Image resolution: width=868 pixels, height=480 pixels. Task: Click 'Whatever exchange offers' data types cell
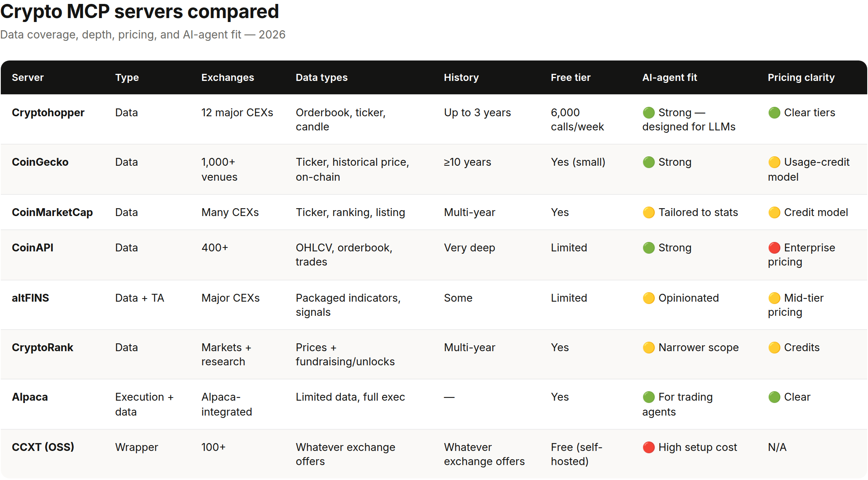click(345, 454)
